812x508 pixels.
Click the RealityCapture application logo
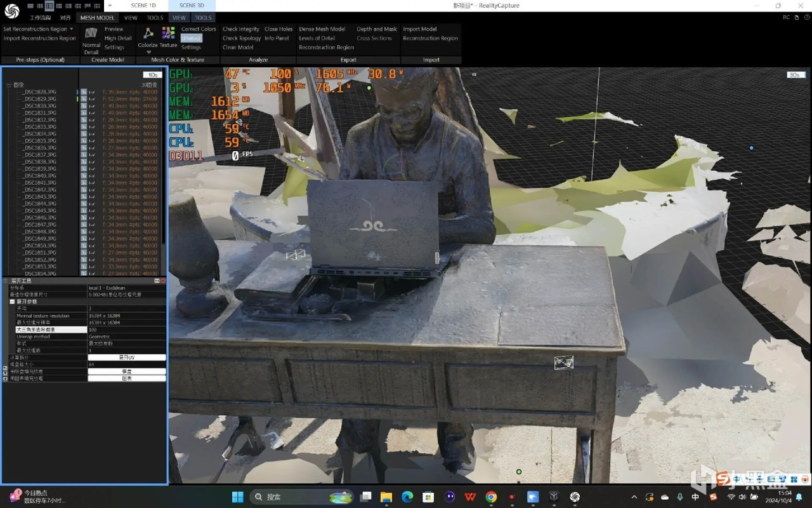[x=11, y=11]
